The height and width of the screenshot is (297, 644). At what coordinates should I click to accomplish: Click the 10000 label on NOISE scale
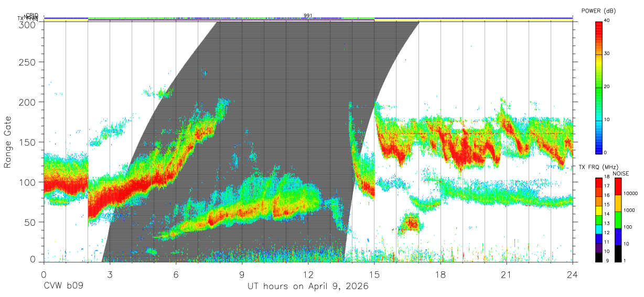tap(630, 193)
